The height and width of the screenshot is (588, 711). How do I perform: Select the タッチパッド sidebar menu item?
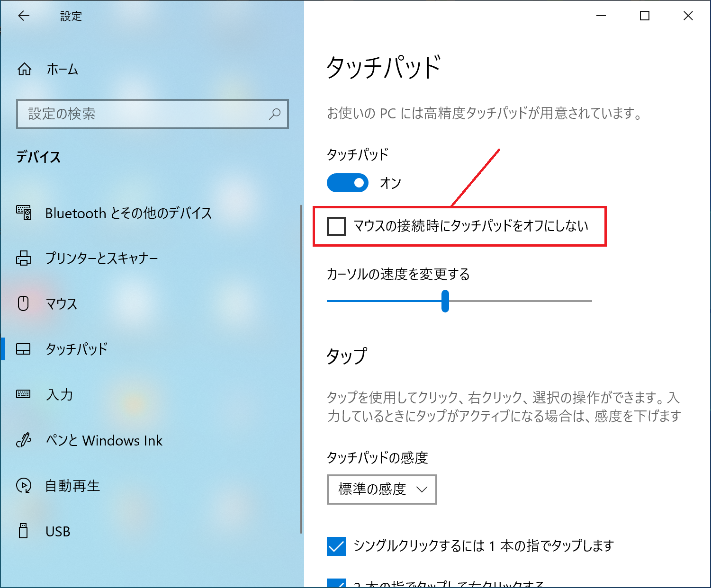point(76,349)
